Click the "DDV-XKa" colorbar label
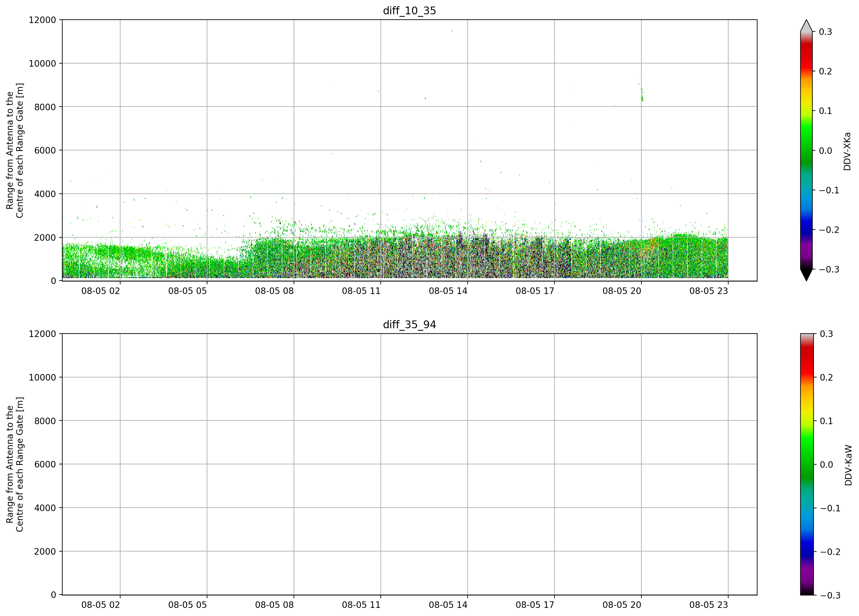The image size is (859, 616). tap(847, 151)
